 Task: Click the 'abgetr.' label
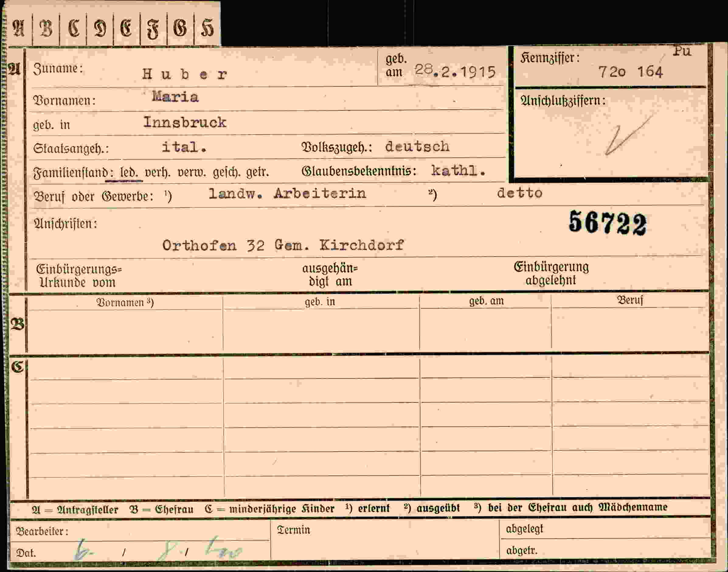522,551
